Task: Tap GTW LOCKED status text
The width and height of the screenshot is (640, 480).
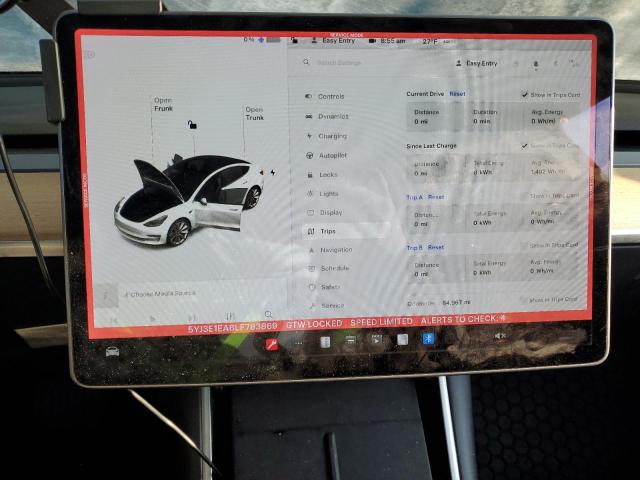Action: (314, 324)
